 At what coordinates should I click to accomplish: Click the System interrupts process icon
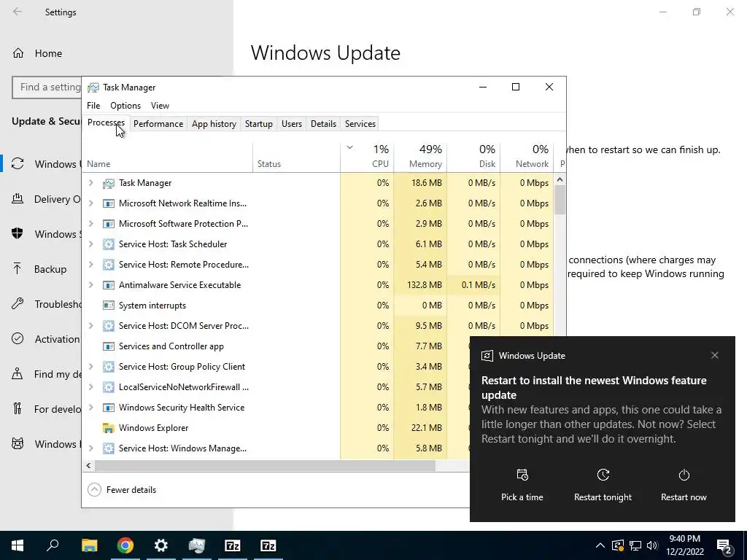click(109, 306)
